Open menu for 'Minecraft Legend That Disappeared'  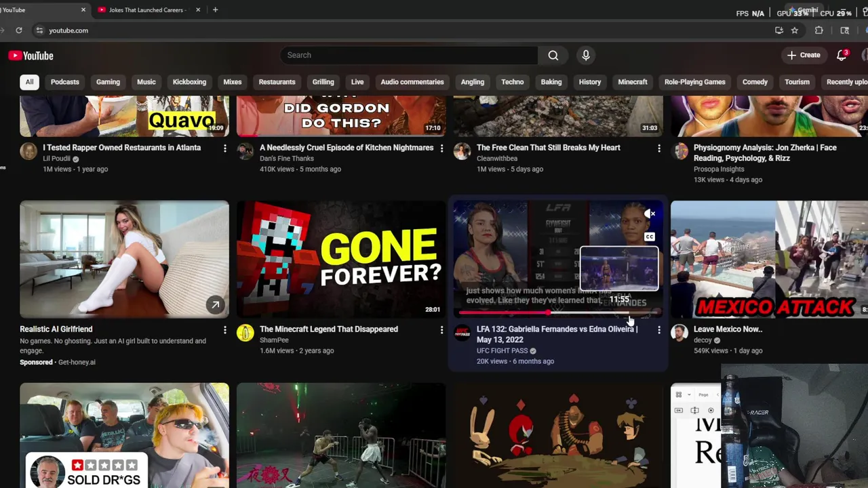[442, 329]
